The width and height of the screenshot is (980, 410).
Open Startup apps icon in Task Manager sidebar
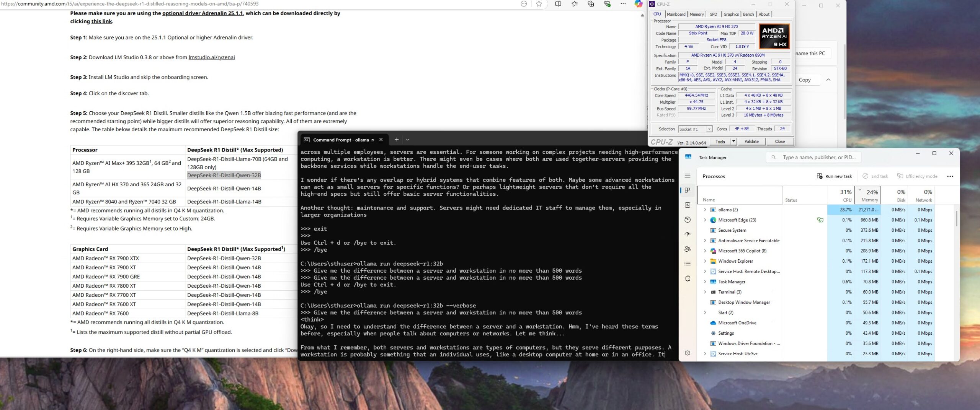coord(688,234)
